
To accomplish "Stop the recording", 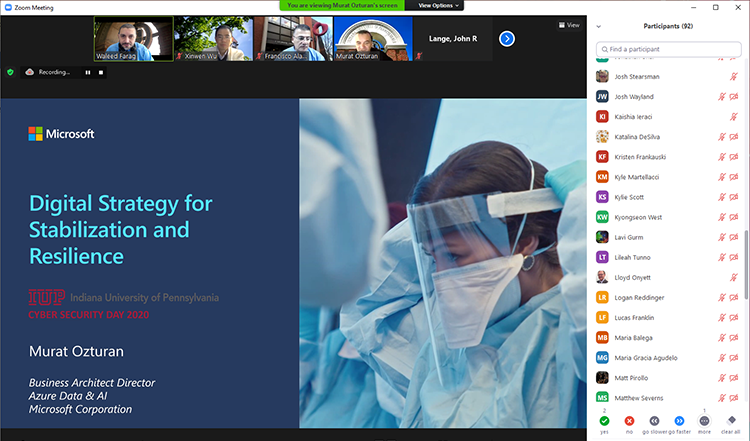I will click(x=101, y=72).
